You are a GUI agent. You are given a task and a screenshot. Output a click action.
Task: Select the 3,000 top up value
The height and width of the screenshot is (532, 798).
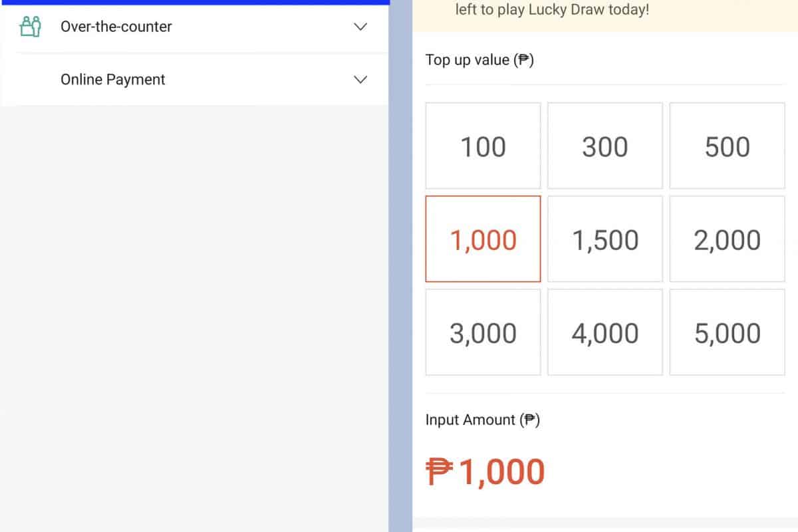[x=483, y=332]
